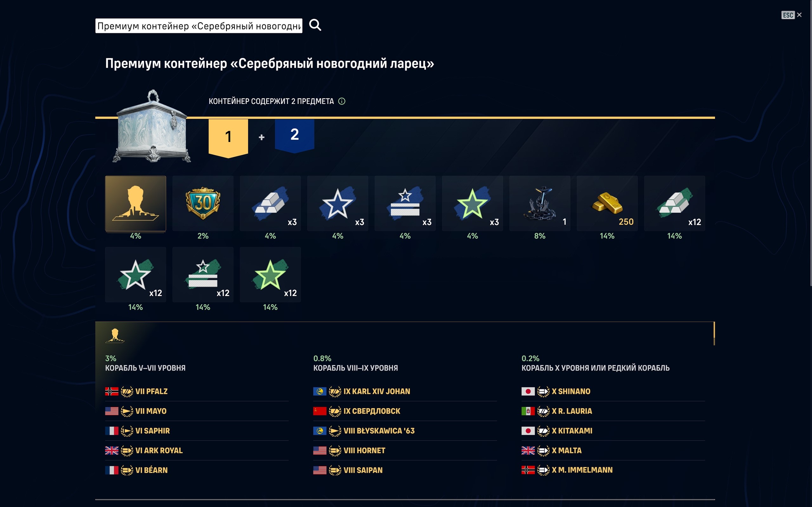Click the info icon beside container contents

[x=342, y=101]
